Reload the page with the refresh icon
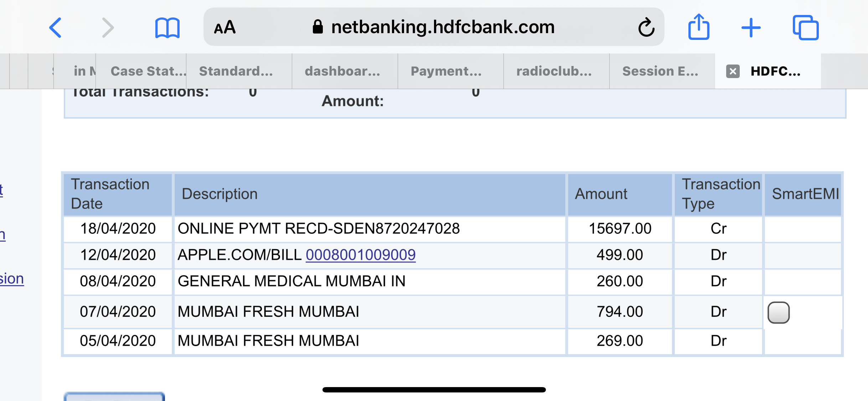868x401 pixels. (x=646, y=27)
